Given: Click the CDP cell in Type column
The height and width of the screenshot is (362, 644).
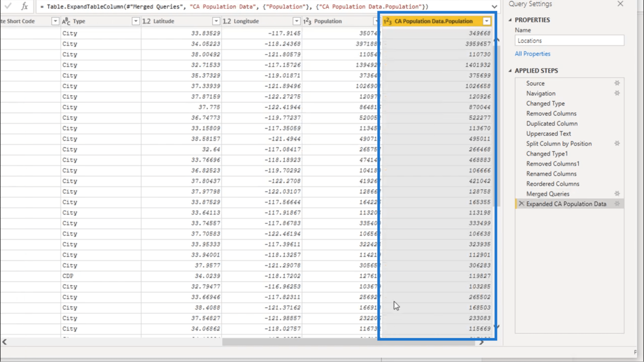Looking at the screenshot, I should point(67,276).
